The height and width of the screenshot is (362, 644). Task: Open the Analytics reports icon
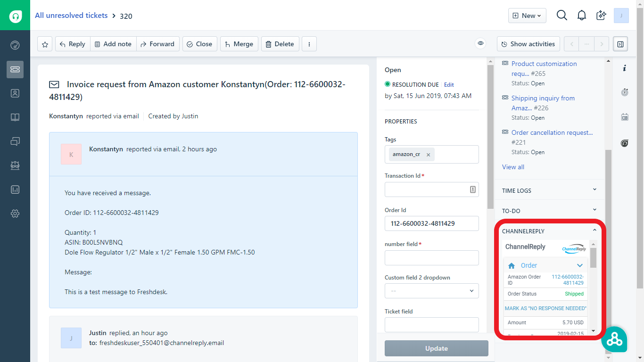[15, 189]
